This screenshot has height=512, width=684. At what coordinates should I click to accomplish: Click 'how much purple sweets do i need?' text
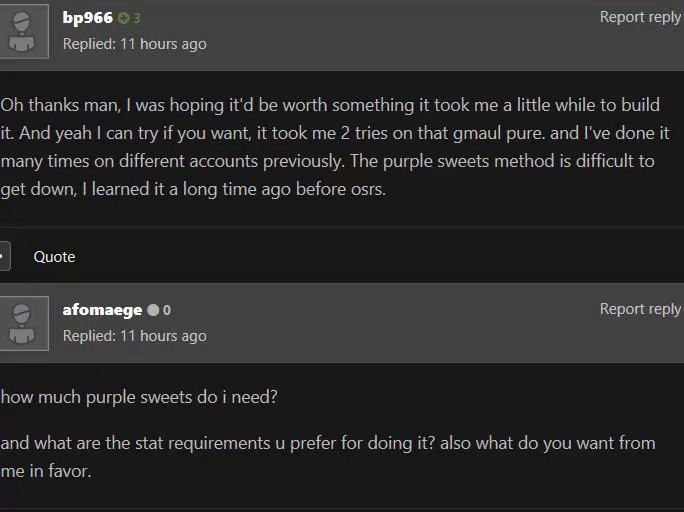(139, 397)
